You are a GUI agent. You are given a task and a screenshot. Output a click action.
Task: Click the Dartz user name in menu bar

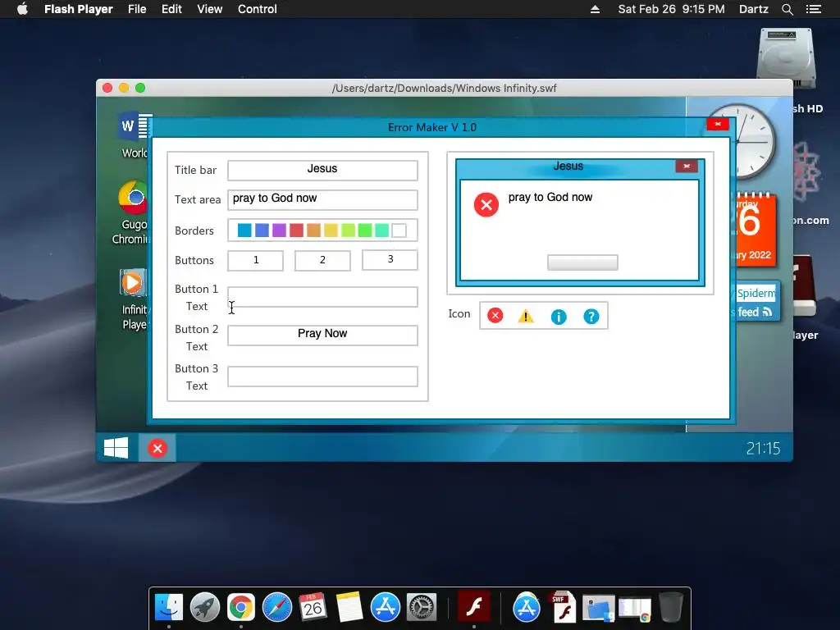[x=753, y=9]
